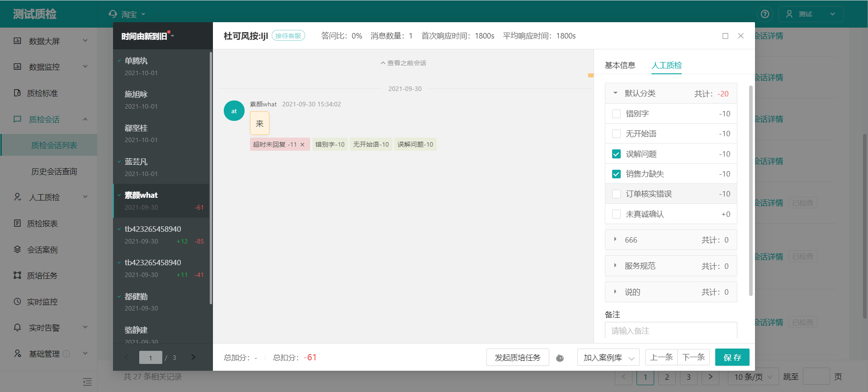The image size is (868, 392).
Task: Click the 会话案例 layers icon
Action: [17, 249]
